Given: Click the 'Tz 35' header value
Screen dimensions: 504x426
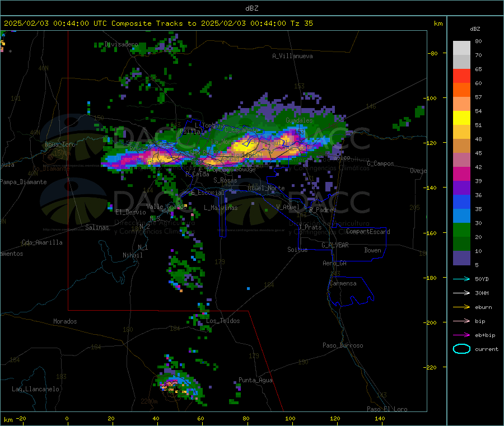Looking at the screenshot, I should coord(301,24).
